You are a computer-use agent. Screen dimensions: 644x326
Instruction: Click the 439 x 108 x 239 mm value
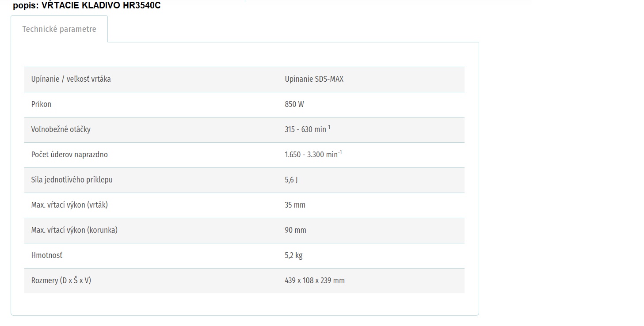point(315,281)
